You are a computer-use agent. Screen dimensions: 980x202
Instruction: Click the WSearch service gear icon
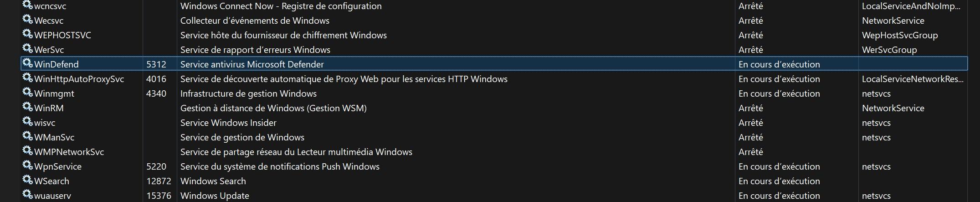point(28,180)
